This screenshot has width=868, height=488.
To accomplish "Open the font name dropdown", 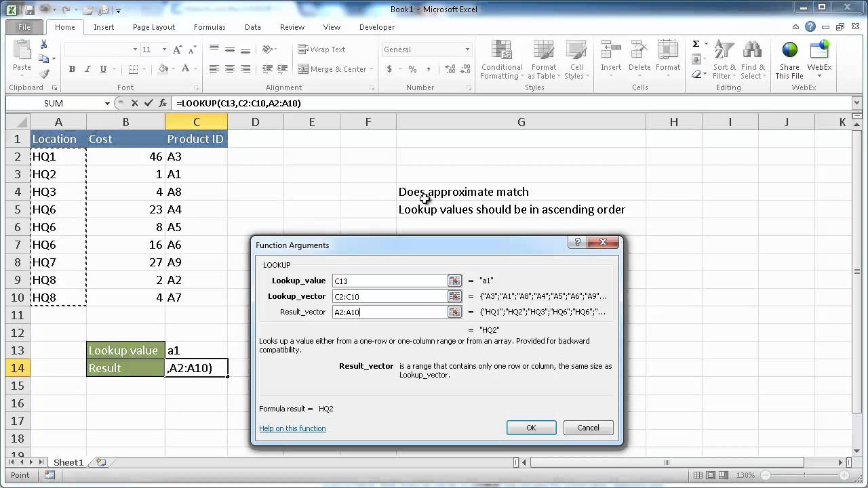I will (135, 49).
